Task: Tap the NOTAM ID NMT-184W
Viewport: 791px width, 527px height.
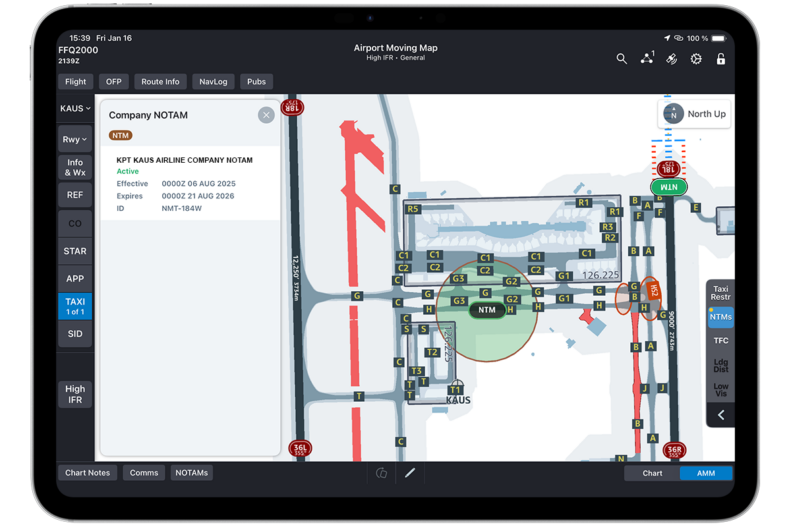Action: [x=182, y=208]
